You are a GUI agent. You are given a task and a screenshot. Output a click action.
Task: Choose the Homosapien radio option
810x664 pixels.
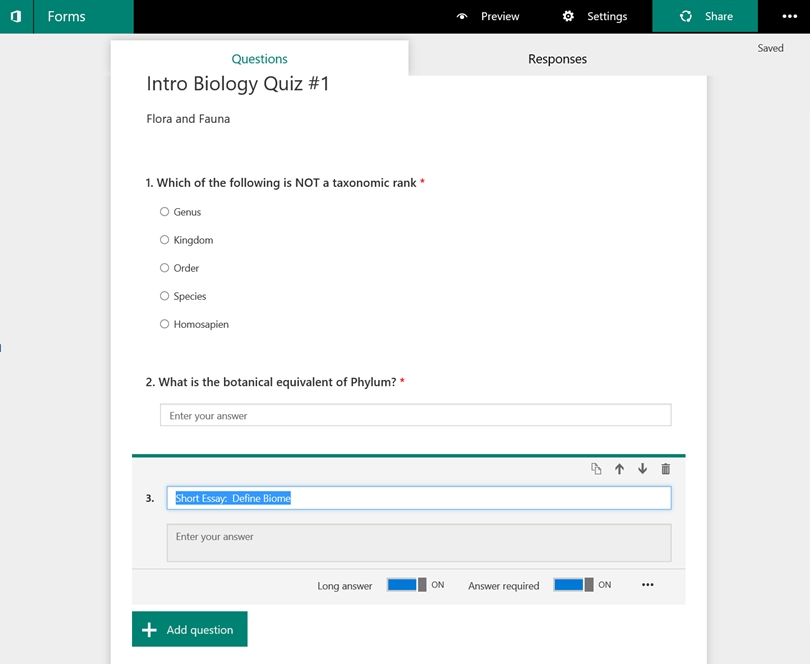(x=165, y=324)
